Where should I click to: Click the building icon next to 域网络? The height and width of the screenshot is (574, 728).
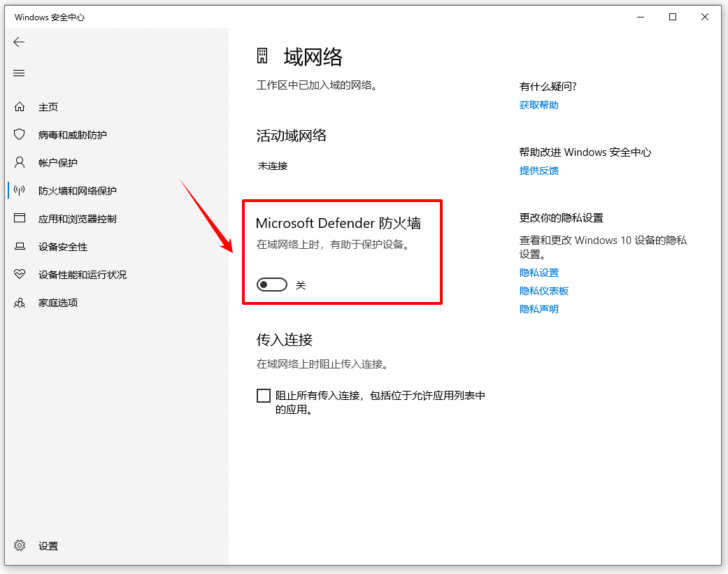262,56
